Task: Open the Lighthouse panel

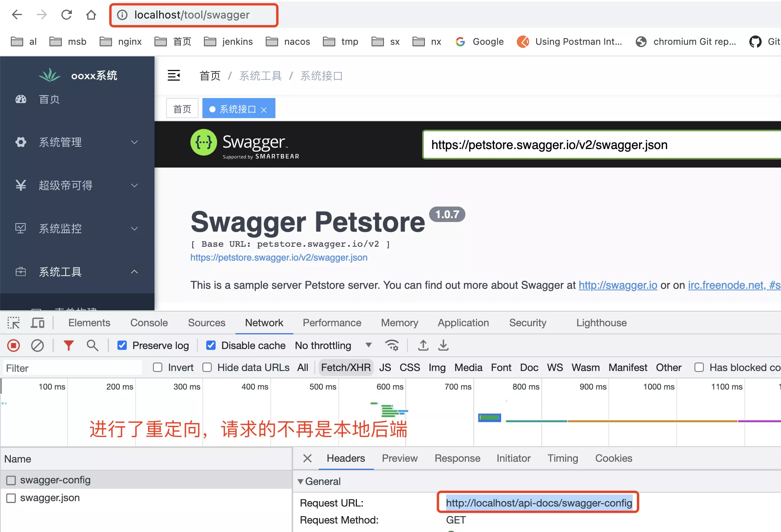Action: coord(601,323)
